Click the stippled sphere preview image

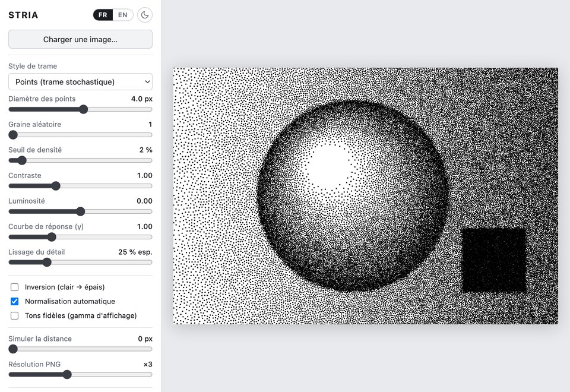point(365,195)
